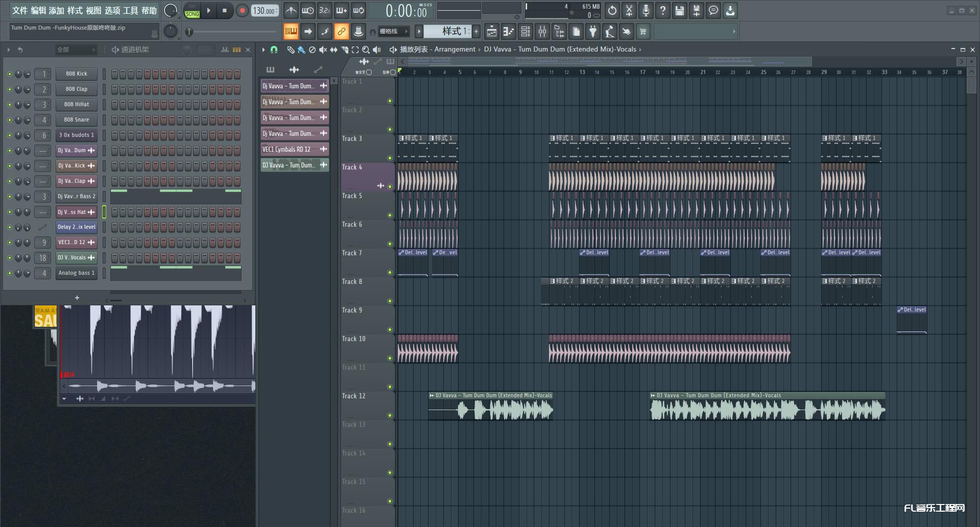Toggle loop recording icon
980x527 pixels.
click(x=358, y=10)
